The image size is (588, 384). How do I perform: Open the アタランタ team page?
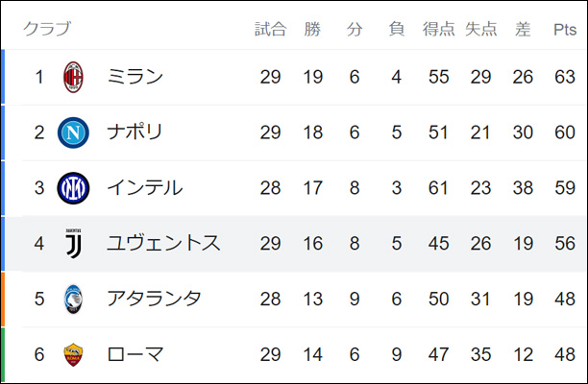click(x=154, y=300)
